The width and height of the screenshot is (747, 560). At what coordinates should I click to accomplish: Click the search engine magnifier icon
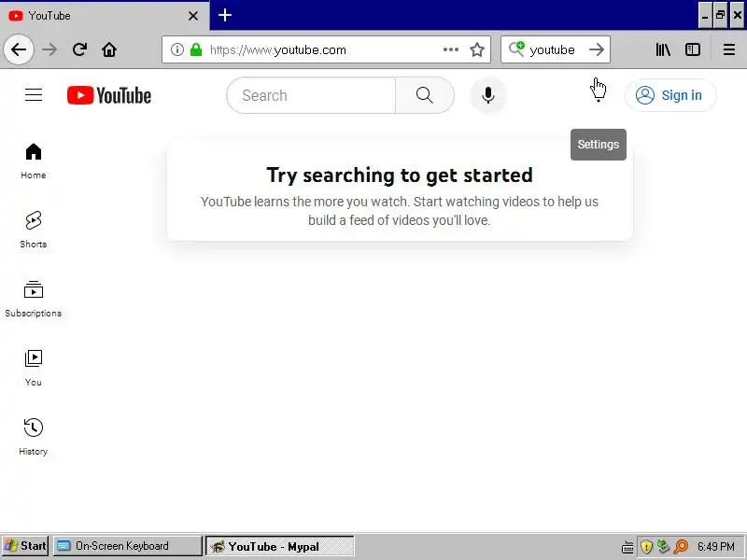tap(516, 49)
